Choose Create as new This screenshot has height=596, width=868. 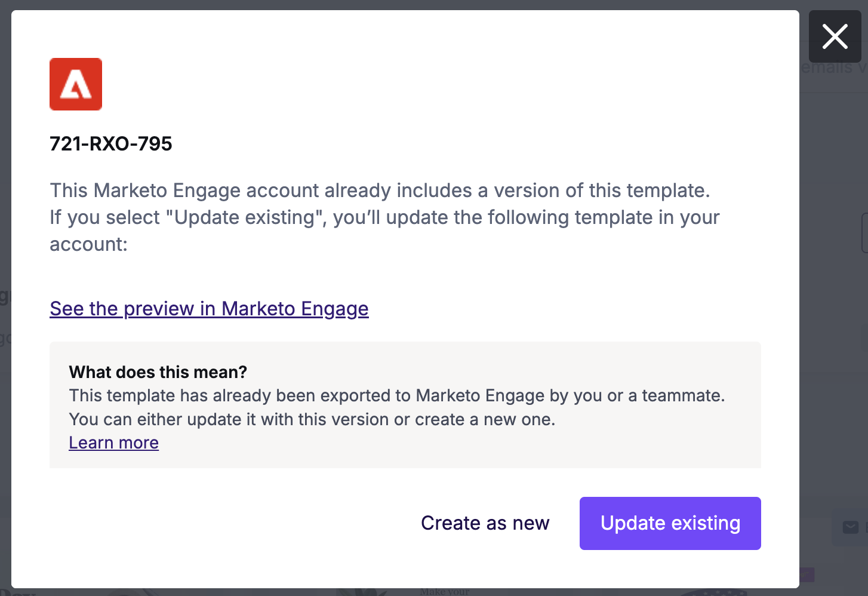coord(485,523)
